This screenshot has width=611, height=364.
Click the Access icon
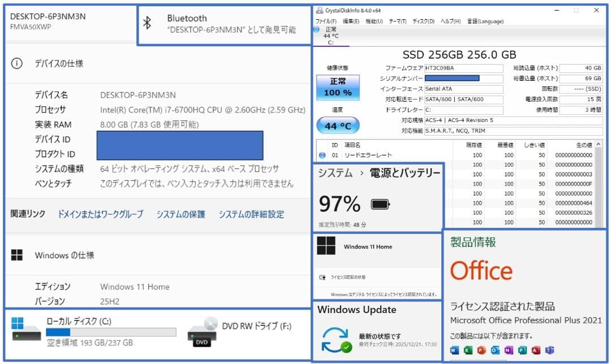(x=535, y=350)
